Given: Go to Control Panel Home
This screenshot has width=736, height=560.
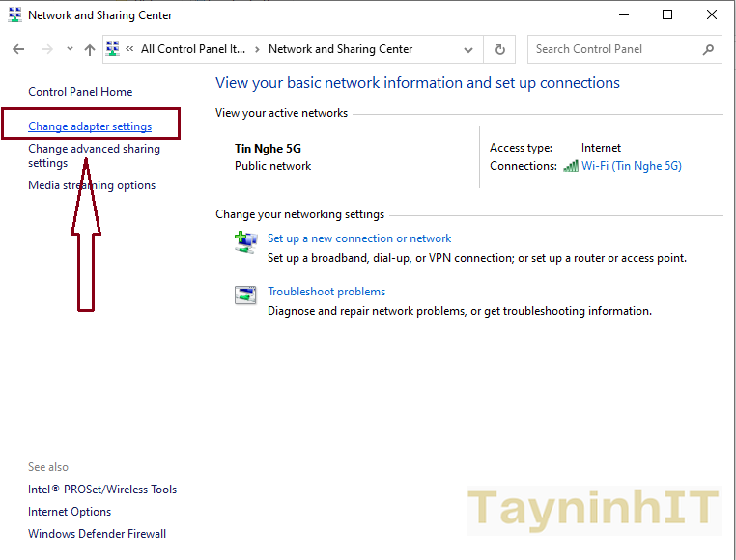Looking at the screenshot, I should pos(80,92).
